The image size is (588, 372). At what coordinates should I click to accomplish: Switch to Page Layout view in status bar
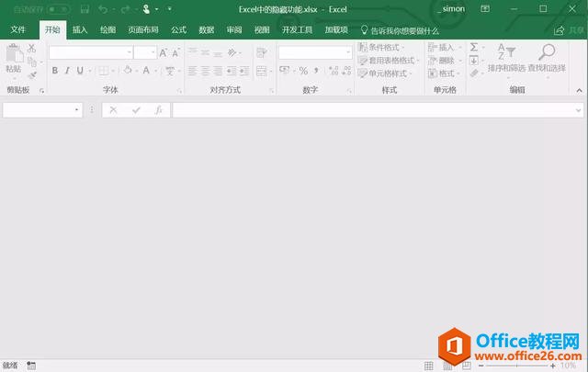[x=448, y=365]
